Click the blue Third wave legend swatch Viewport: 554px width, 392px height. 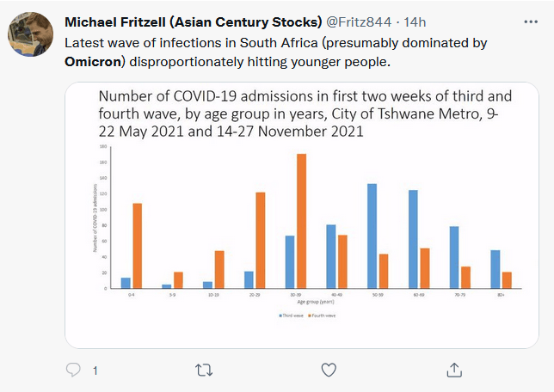pyautogui.click(x=280, y=315)
